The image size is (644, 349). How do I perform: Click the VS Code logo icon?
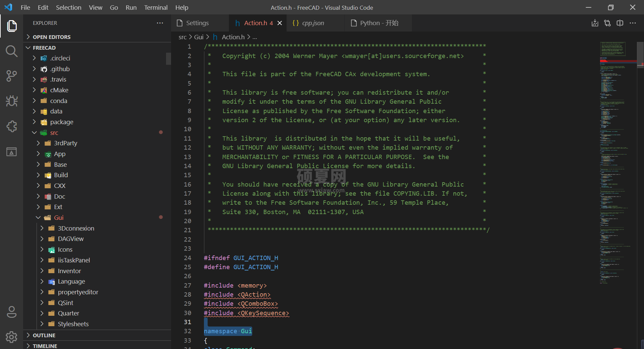(8, 7)
